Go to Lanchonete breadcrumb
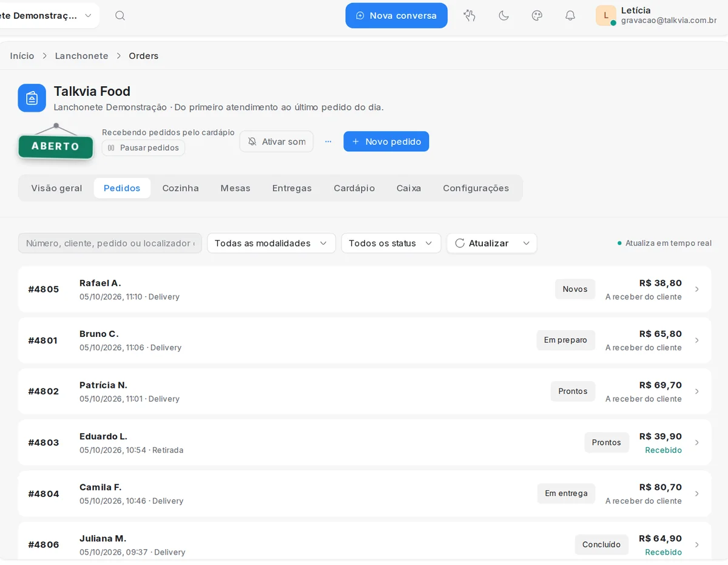This screenshot has height=565, width=728. (82, 56)
